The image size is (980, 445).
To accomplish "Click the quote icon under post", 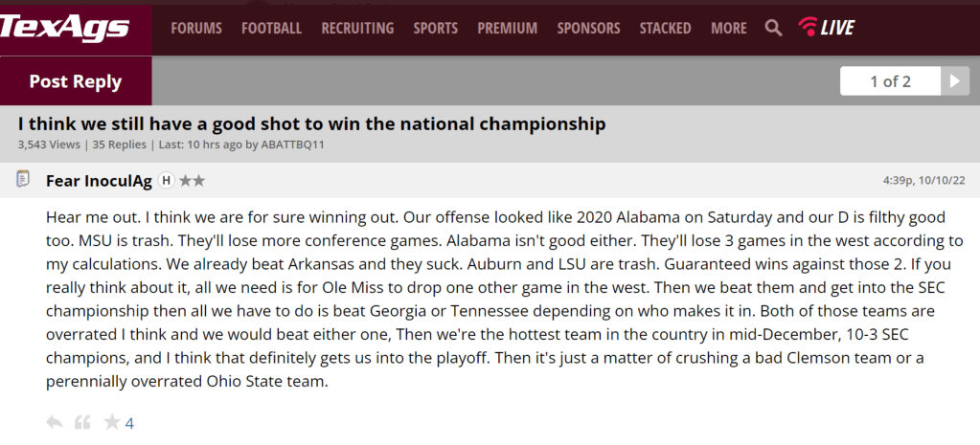I will [x=82, y=422].
